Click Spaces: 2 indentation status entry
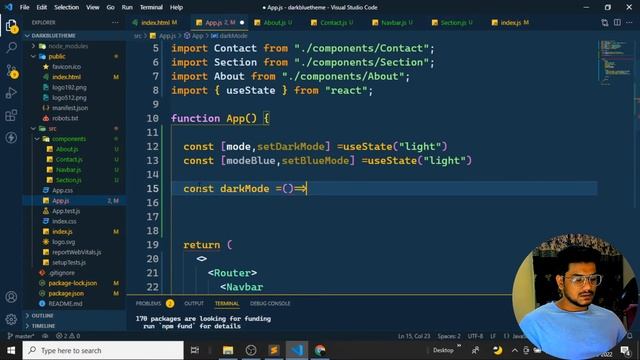The height and width of the screenshot is (360, 640). 449,336
